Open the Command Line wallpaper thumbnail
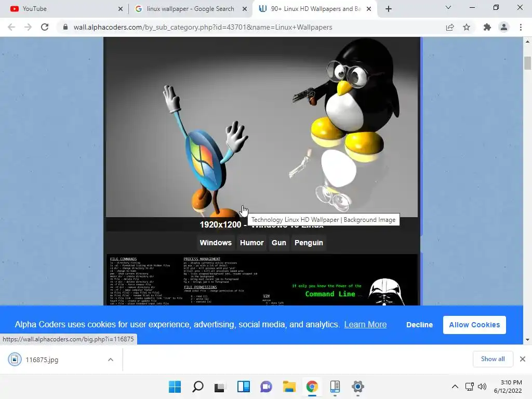 pos(262,280)
